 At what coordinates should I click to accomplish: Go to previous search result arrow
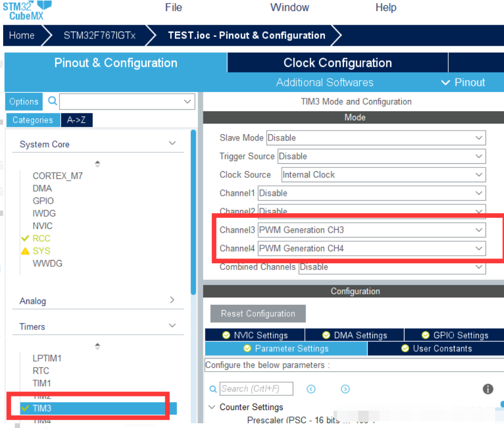point(311,389)
